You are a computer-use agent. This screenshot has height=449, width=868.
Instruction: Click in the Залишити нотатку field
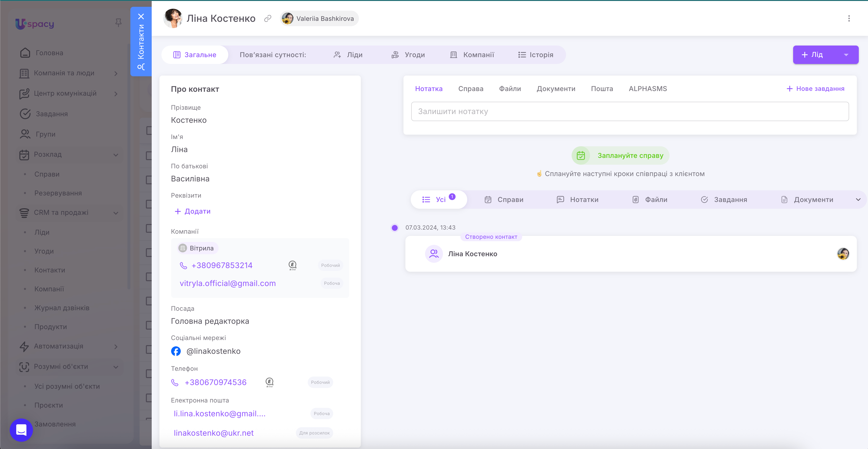(x=630, y=111)
